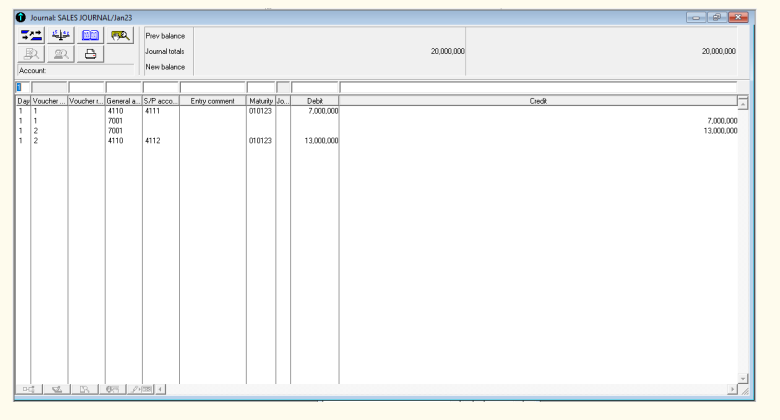
Task: Click the first row 4110 account cell
Action: coord(115,111)
